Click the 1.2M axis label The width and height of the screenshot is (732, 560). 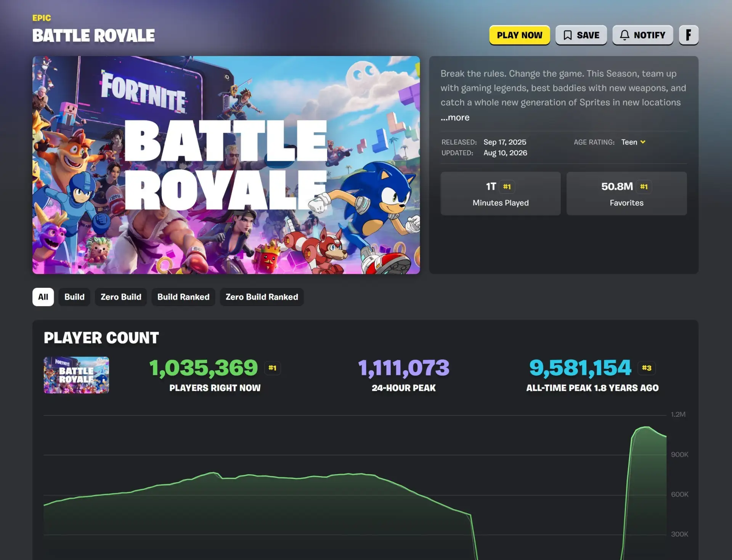click(x=678, y=414)
